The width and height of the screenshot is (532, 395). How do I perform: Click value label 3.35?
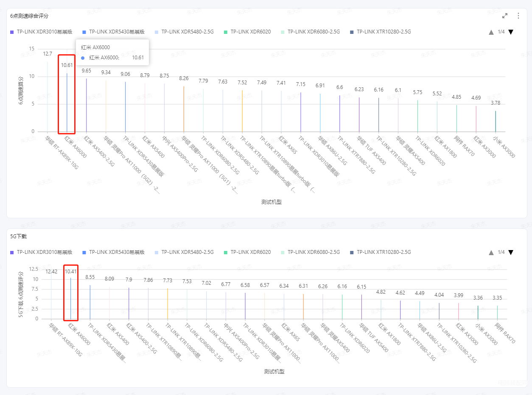[497, 298]
